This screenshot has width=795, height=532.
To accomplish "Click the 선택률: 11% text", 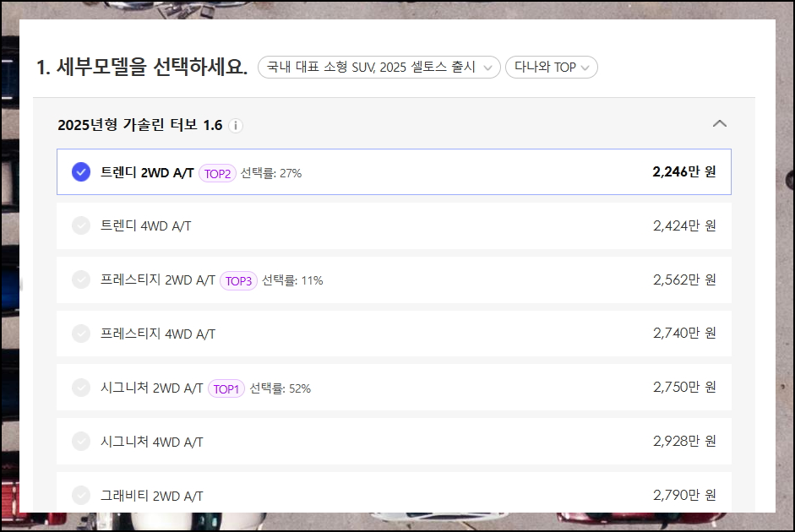I will pos(292,280).
